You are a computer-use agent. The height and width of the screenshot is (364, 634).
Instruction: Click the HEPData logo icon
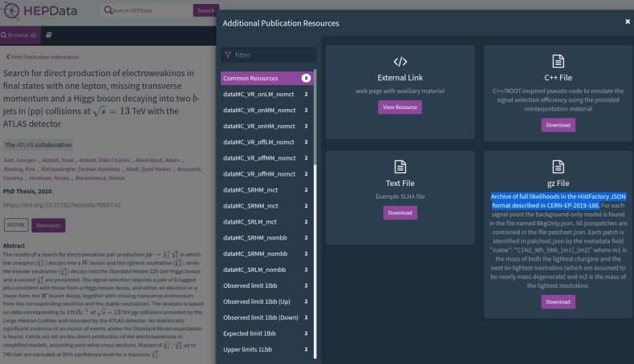[12, 12]
